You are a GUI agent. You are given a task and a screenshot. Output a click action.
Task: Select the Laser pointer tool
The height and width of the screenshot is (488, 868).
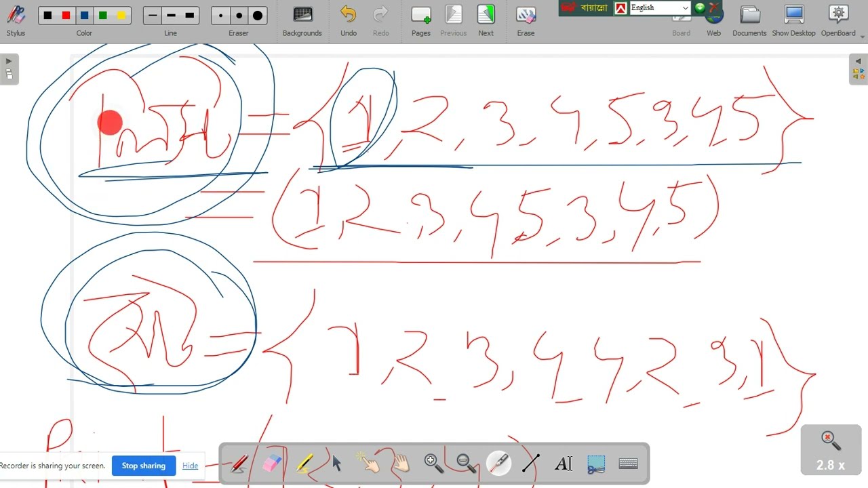click(x=499, y=464)
